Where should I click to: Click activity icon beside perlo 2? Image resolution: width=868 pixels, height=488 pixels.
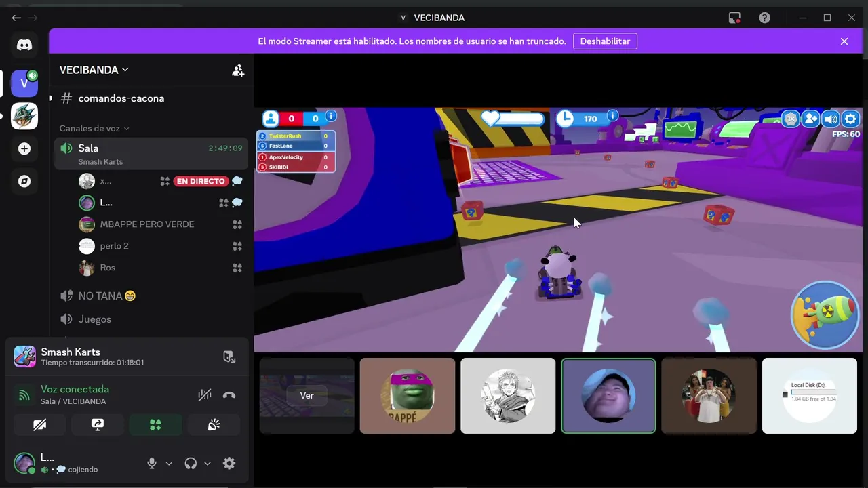pos(237,246)
